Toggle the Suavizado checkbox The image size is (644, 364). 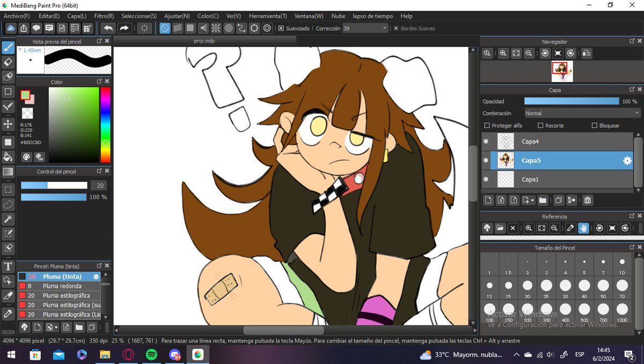pos(281,28)
